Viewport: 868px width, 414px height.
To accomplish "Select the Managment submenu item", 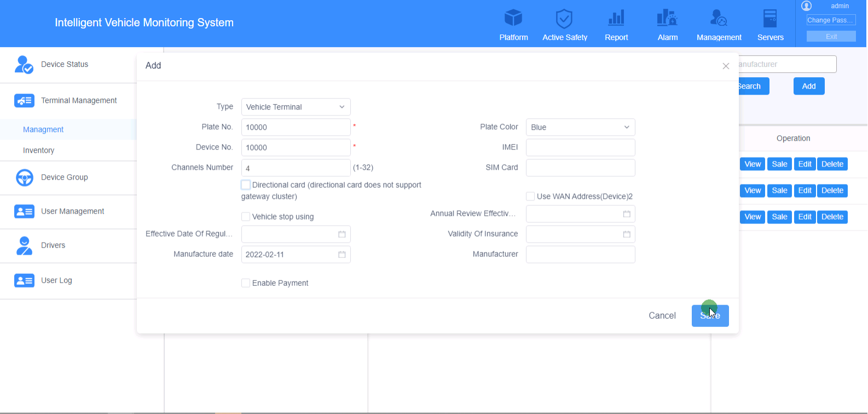I will coord(43,130).
